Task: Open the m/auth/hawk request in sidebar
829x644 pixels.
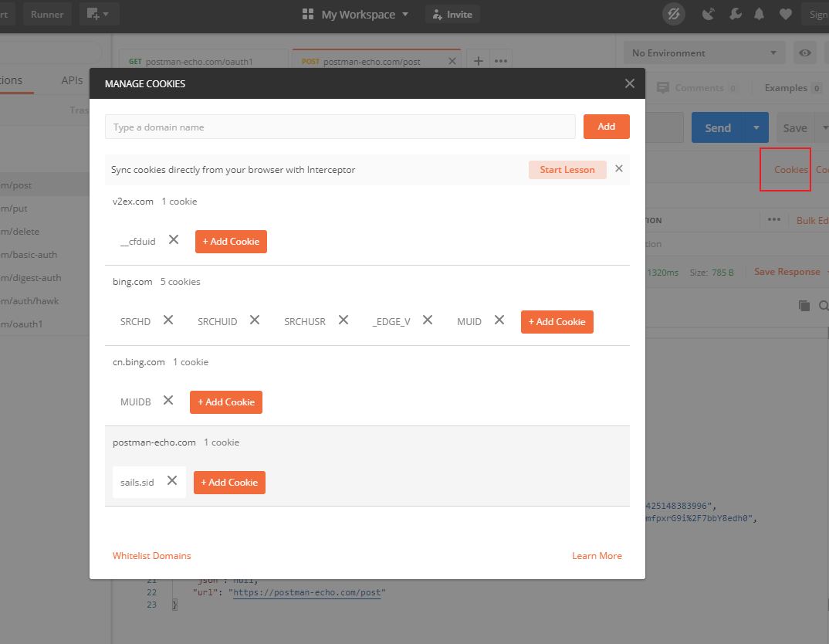Action: 45,301
